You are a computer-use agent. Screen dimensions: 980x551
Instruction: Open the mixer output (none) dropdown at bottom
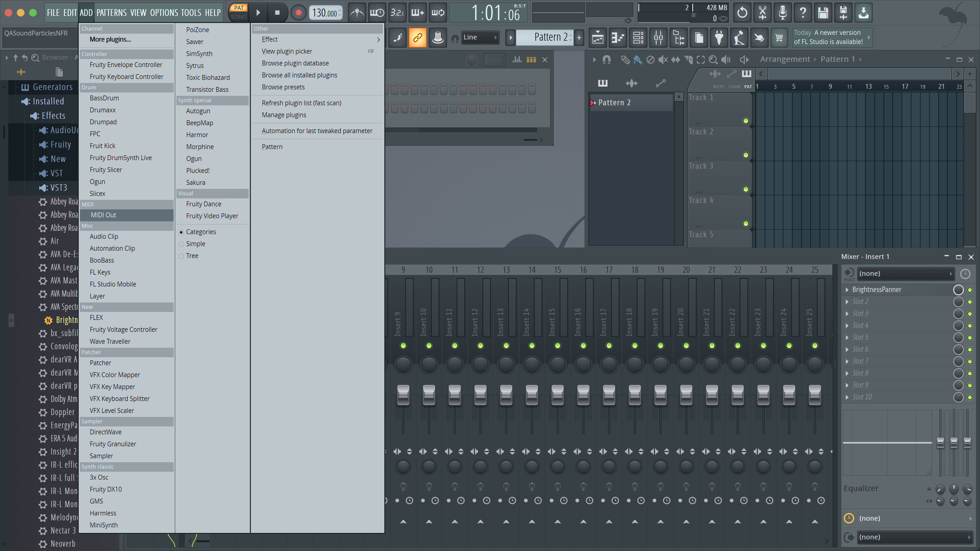pyautogui.click(x=914, y=537)
